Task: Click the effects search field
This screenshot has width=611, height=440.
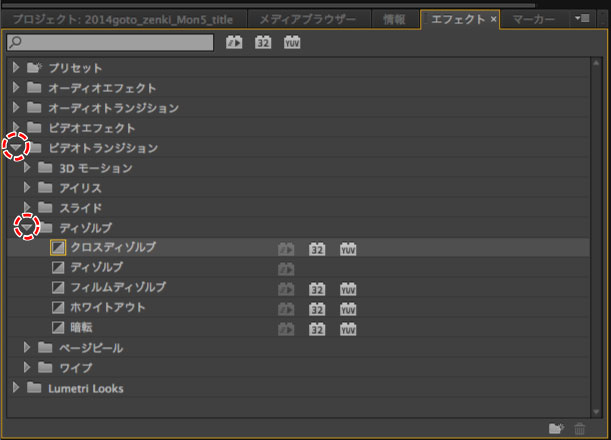Action: pos(110,42)
